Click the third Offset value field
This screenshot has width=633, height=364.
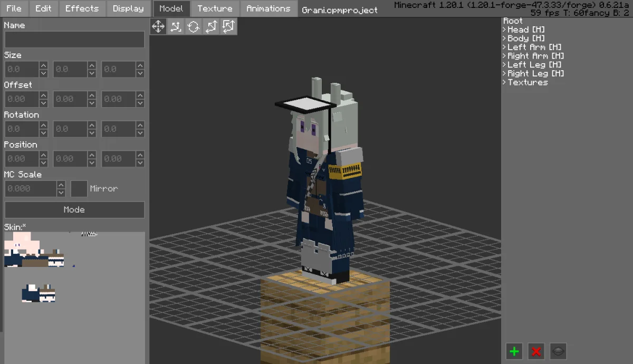coord(119,99)
